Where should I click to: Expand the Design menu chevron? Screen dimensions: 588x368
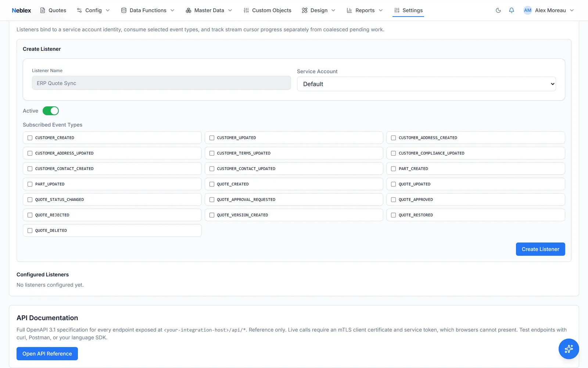coord(333,10)
